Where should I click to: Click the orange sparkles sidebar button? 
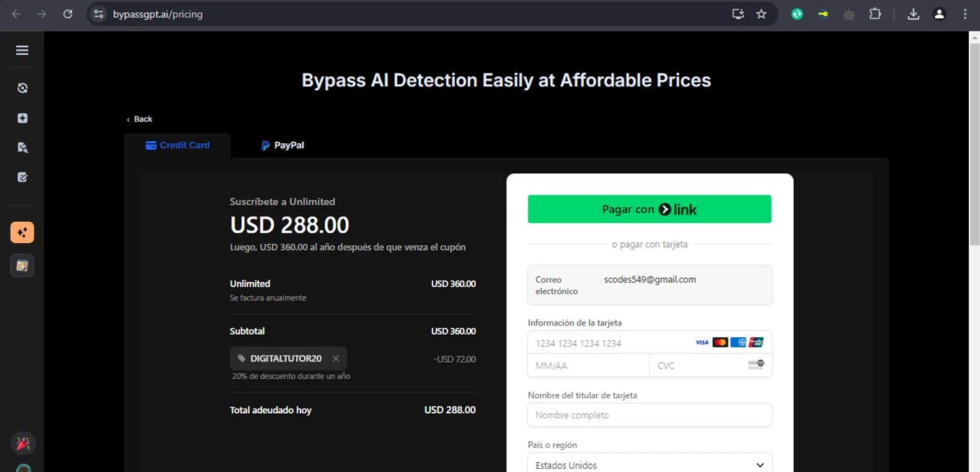click(22, 232)
